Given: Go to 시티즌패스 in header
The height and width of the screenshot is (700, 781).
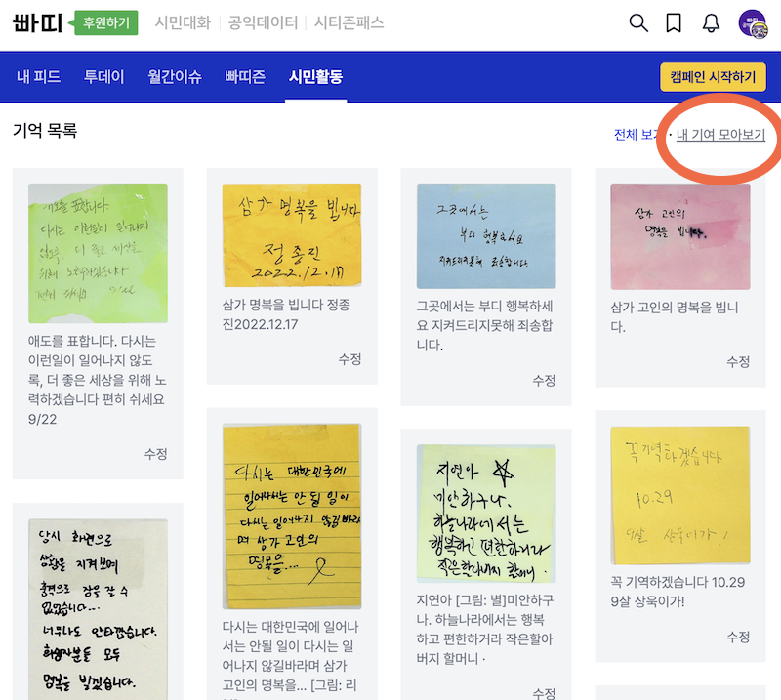Looking at the screenshot, I should click(349, 22).
